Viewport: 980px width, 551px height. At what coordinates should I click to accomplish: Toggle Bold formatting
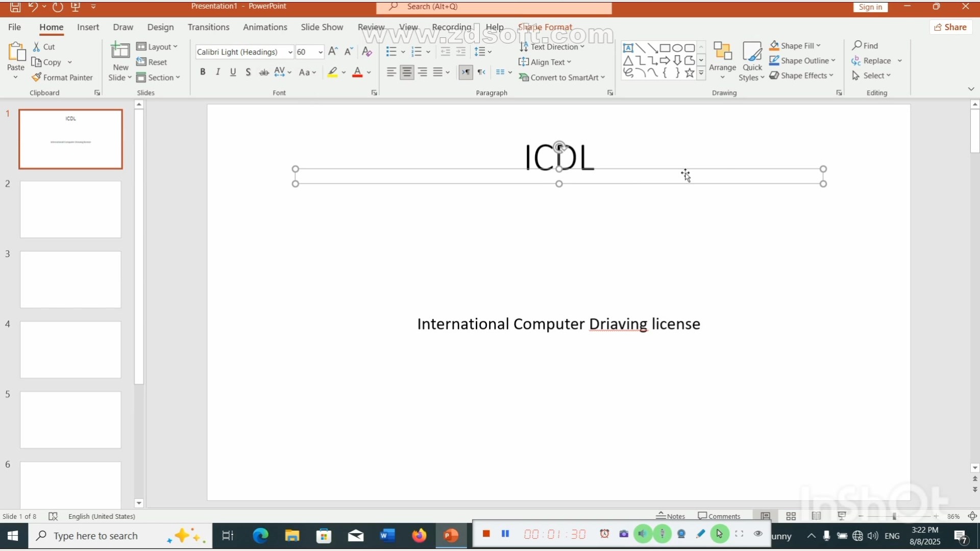coord(203,72)
